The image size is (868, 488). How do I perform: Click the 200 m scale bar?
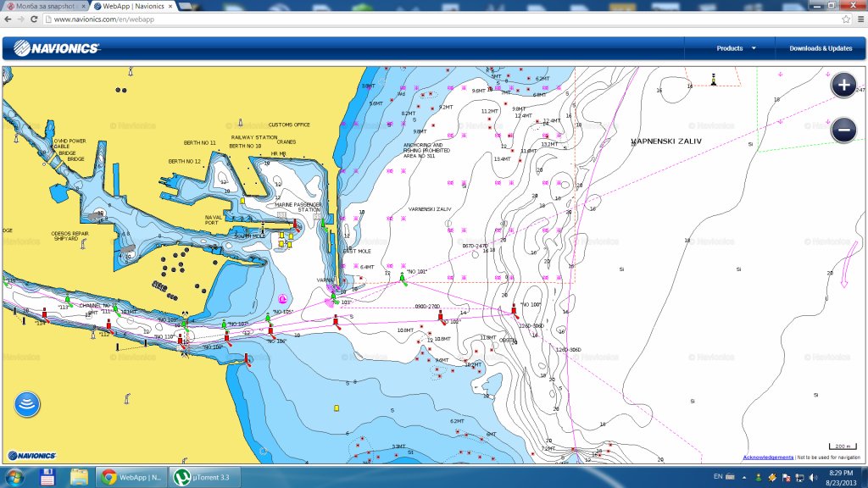coord(842,446)
